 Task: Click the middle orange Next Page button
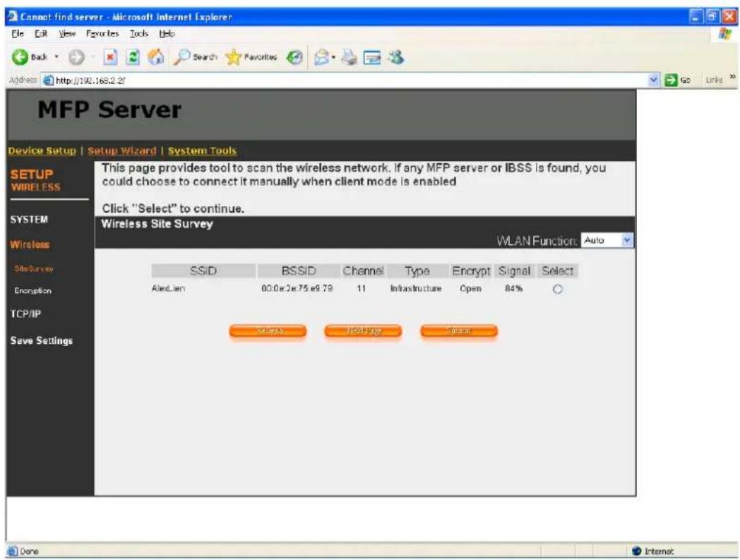(x=363, y=330)
